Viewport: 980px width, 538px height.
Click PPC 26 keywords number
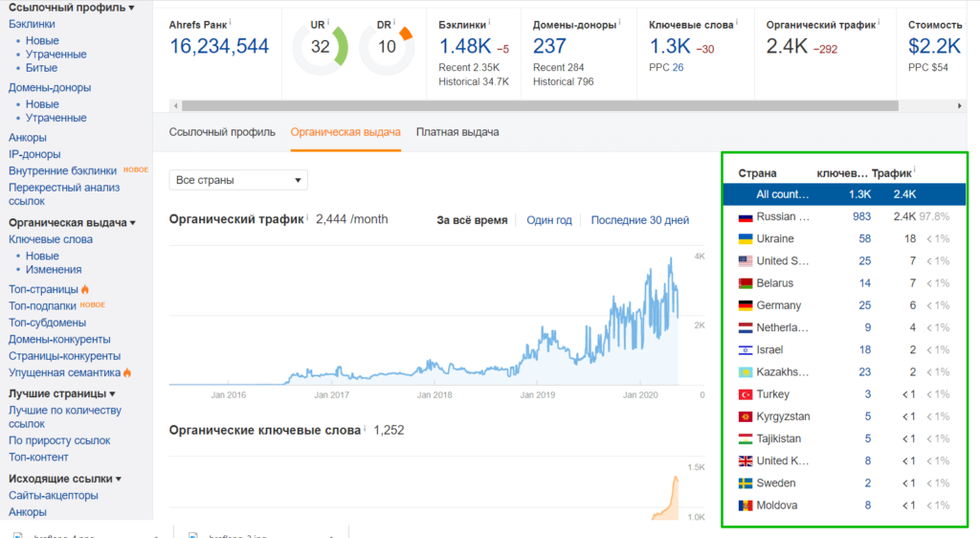pos(678,67)
